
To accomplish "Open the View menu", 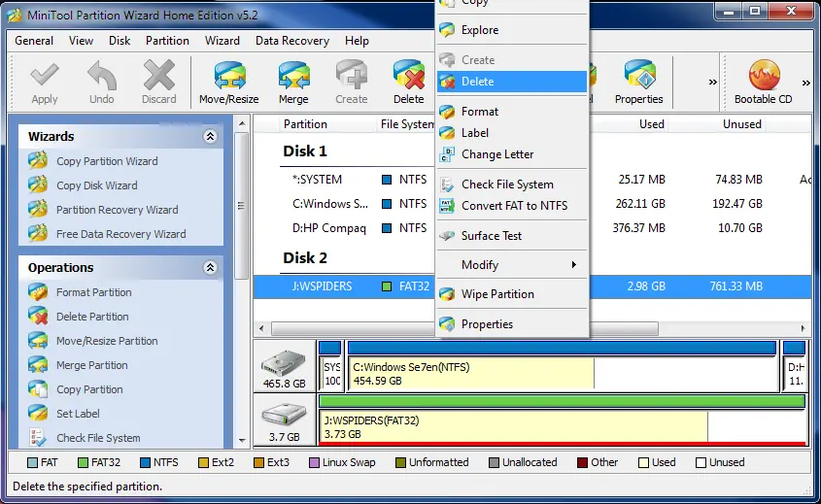I will point(82,40).
